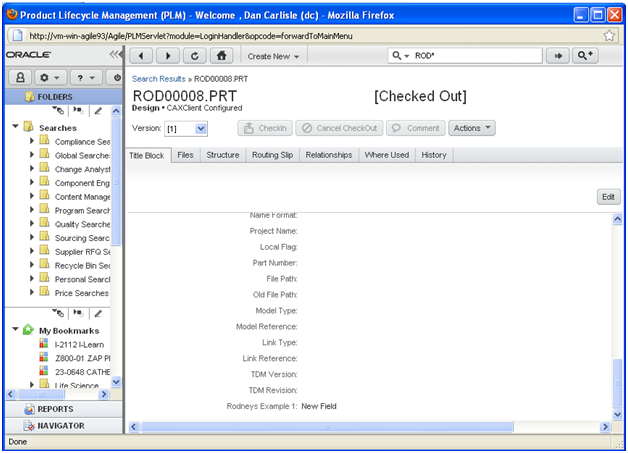Click the user profile icon button

coord(19,77)
